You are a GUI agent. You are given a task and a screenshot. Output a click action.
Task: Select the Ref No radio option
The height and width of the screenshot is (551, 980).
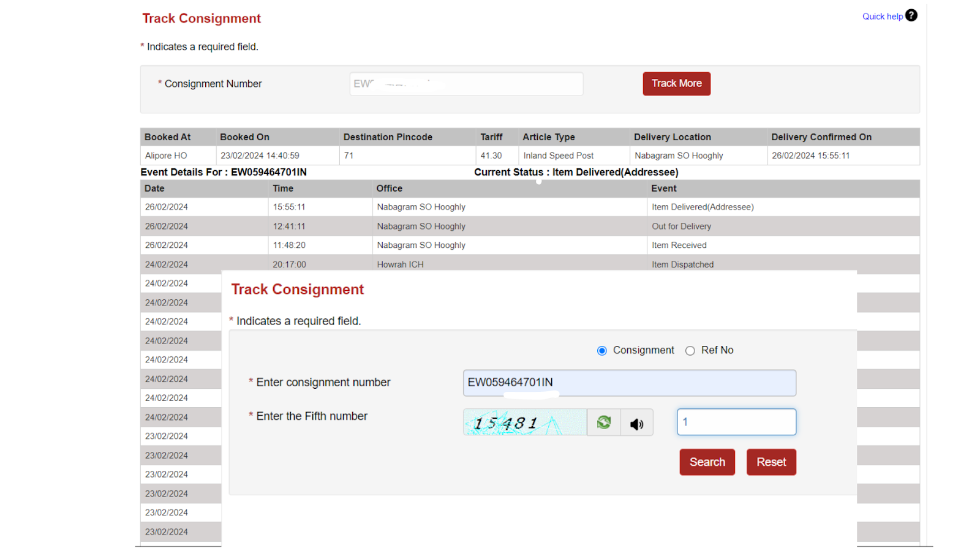pos(690,351)
